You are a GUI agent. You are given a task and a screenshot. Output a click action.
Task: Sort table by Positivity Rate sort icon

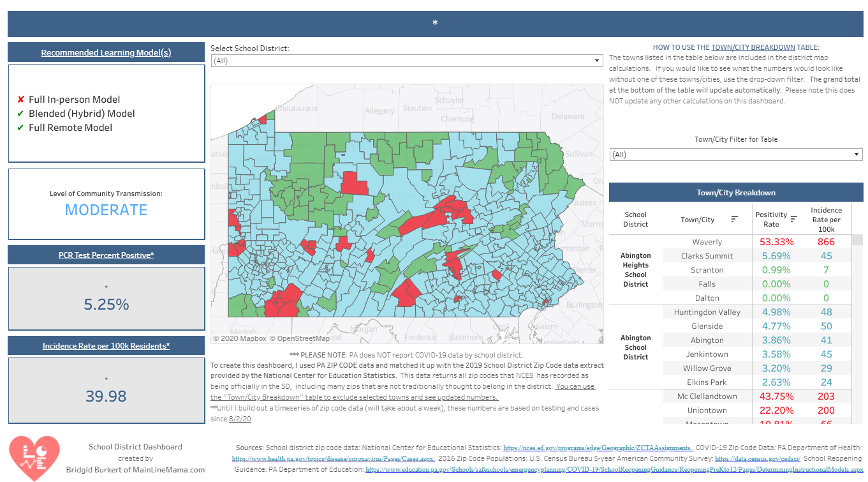point(794,219)
